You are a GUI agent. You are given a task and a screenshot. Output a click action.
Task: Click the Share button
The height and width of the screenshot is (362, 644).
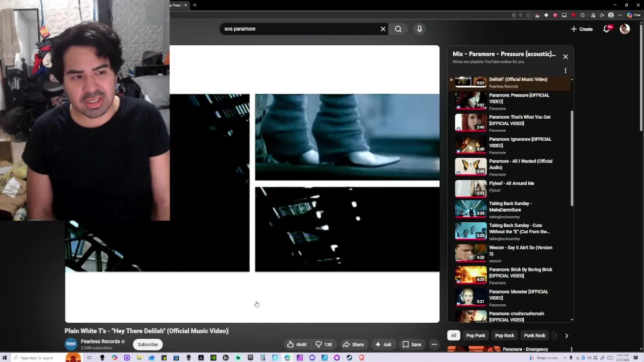coord(353,344)
